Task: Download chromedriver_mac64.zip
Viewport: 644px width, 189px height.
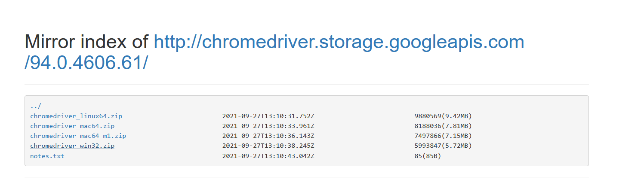Action: point(72,126)
